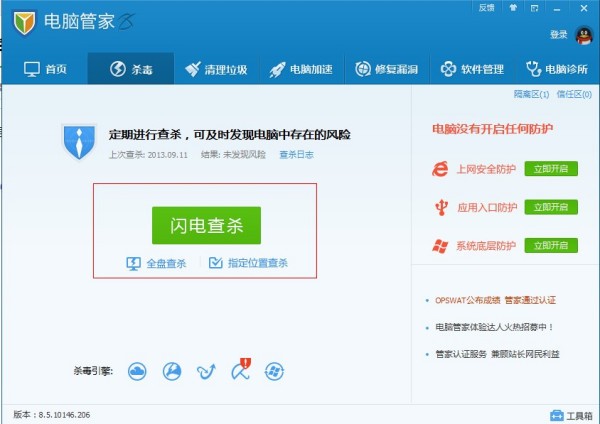Click the 电脑管家 shield logo

(24, 22)
